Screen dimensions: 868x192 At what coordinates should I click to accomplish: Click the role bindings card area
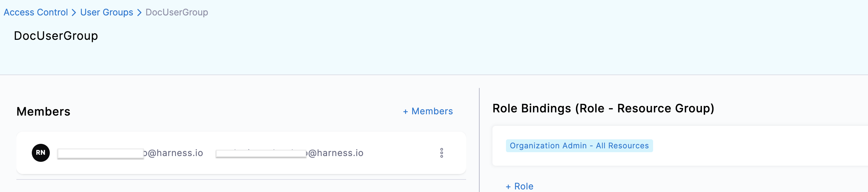680,146
